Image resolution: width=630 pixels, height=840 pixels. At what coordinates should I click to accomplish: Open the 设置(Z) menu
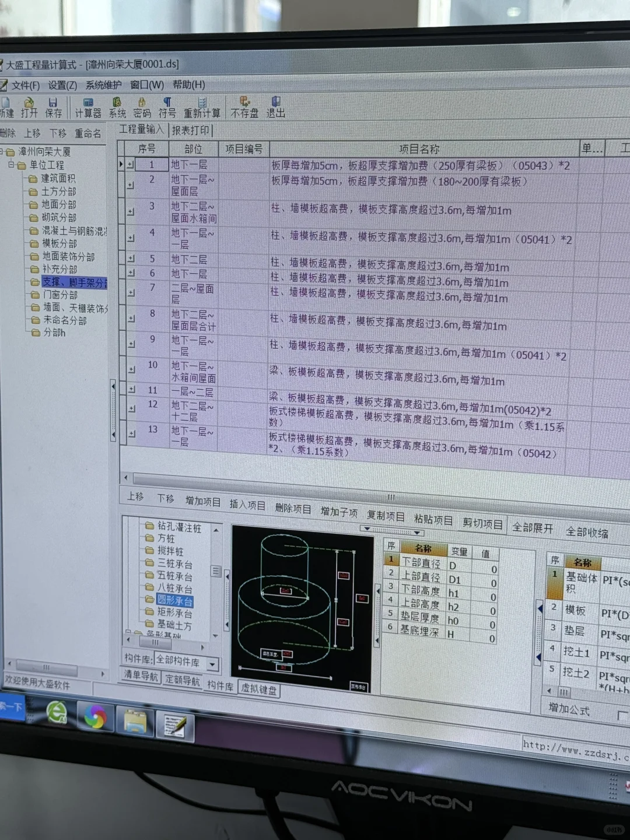click(62, 85)
